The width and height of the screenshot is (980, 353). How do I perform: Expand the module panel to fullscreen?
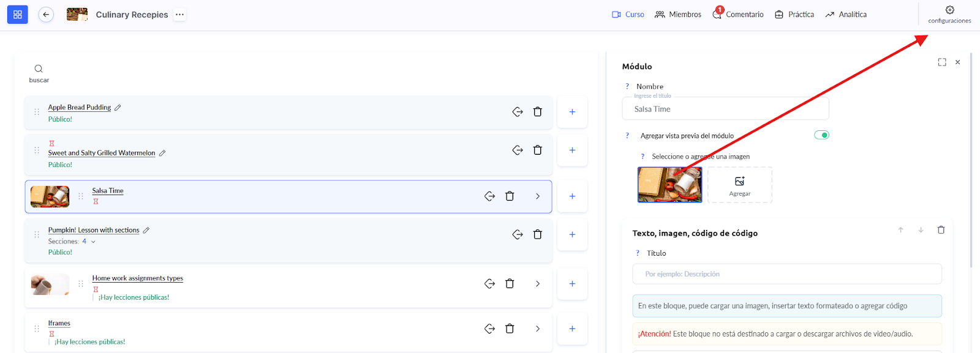[x=941, y=62]
